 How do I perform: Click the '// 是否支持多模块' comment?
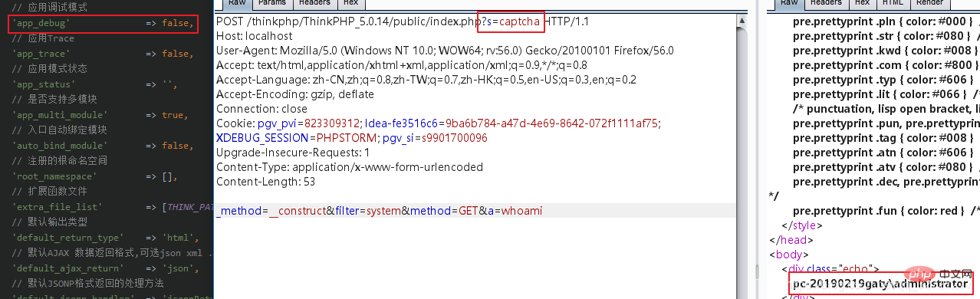[54, 99]
